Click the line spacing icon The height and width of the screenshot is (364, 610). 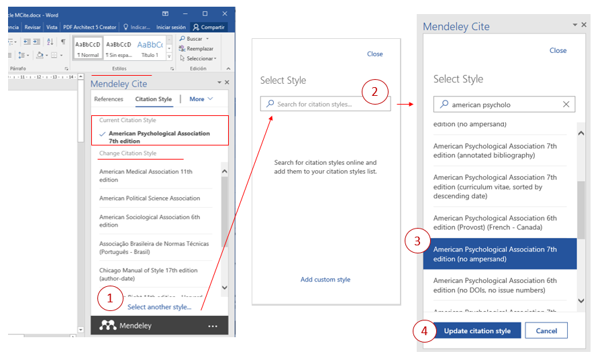pyautogui.click(x=21, y=55)
